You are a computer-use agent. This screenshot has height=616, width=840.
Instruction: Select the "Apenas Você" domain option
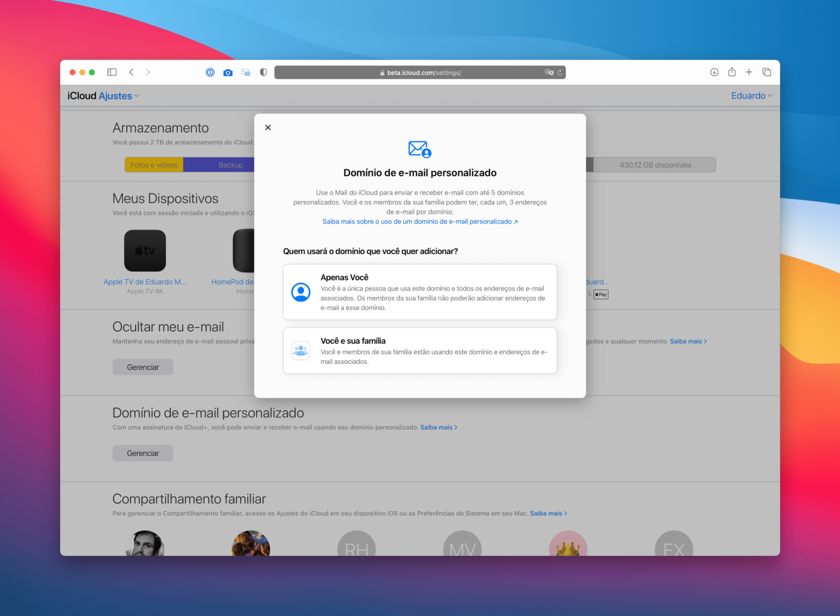pyautogui.click(x=419, y=292)
